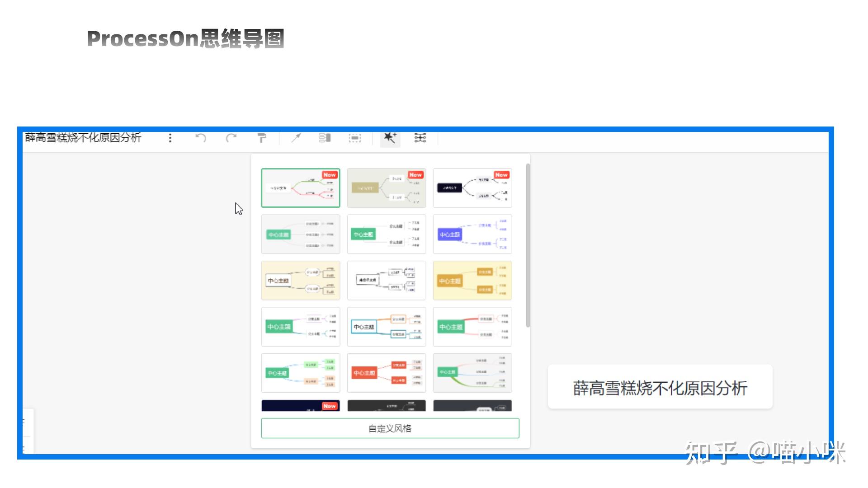
Task: Select the format painter tool
Action: 262,138
